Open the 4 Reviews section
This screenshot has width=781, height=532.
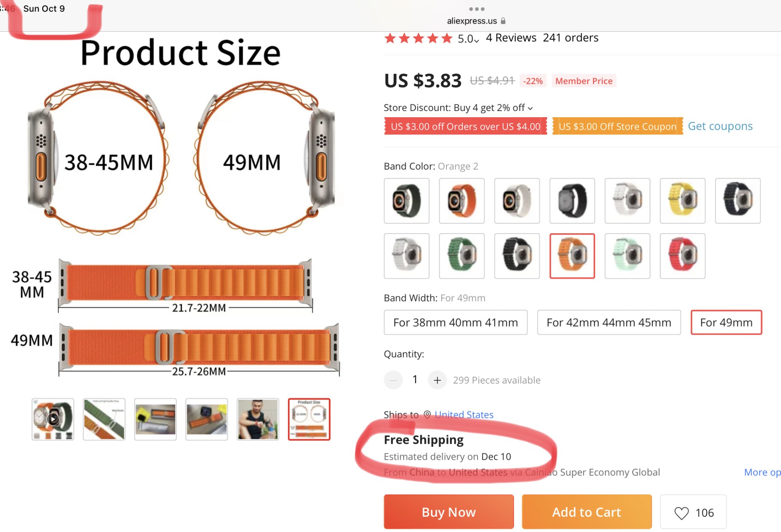pos(511,38)
